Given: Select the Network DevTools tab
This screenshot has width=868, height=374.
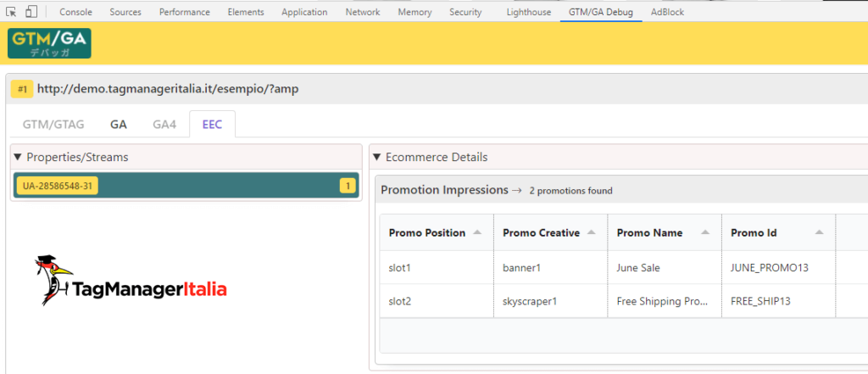Looking at the screenshot, I should (363, 12).
